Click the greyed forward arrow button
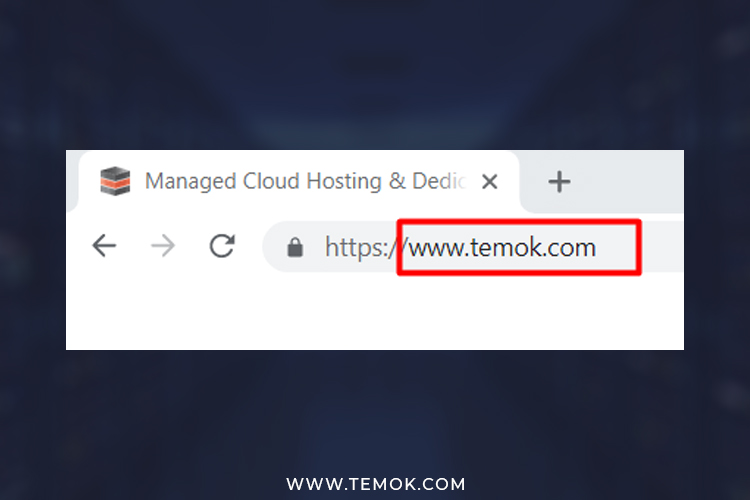The image size is (750, 500). [x=163, y=246]
